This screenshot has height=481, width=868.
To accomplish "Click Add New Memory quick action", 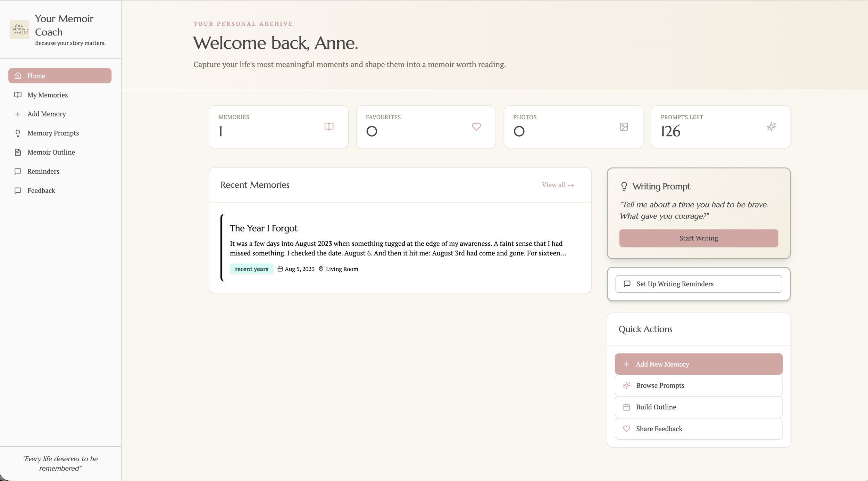I will (x=698, y=364).
